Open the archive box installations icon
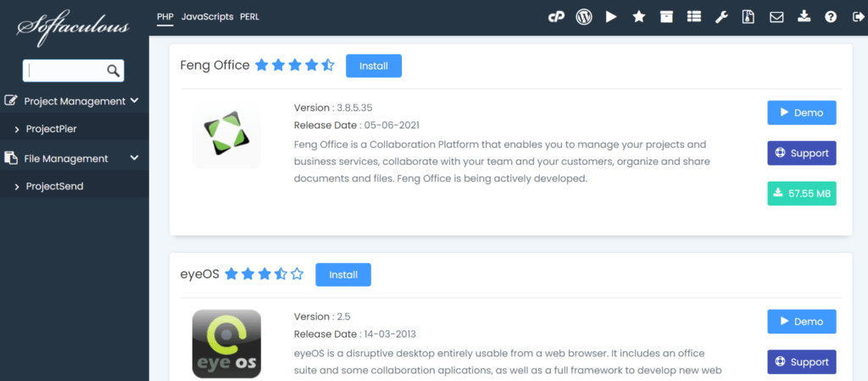Screen dimensions: 868x381 [x=666, y=17]
